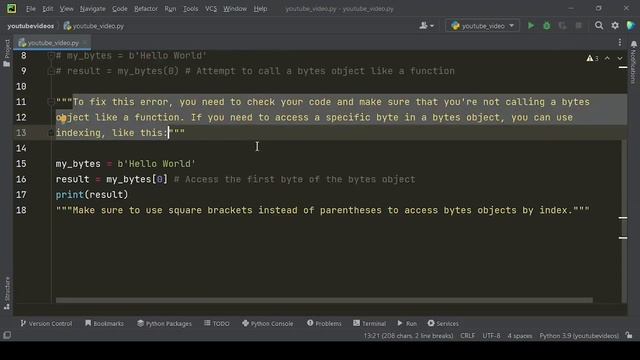Open the Navigate menu
640x360 pixels.
[92, 9]
